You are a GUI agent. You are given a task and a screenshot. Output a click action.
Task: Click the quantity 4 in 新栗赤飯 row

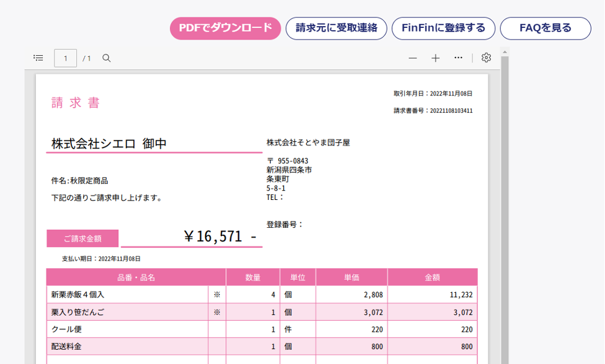pyautogui.click(x=273, y=295)
